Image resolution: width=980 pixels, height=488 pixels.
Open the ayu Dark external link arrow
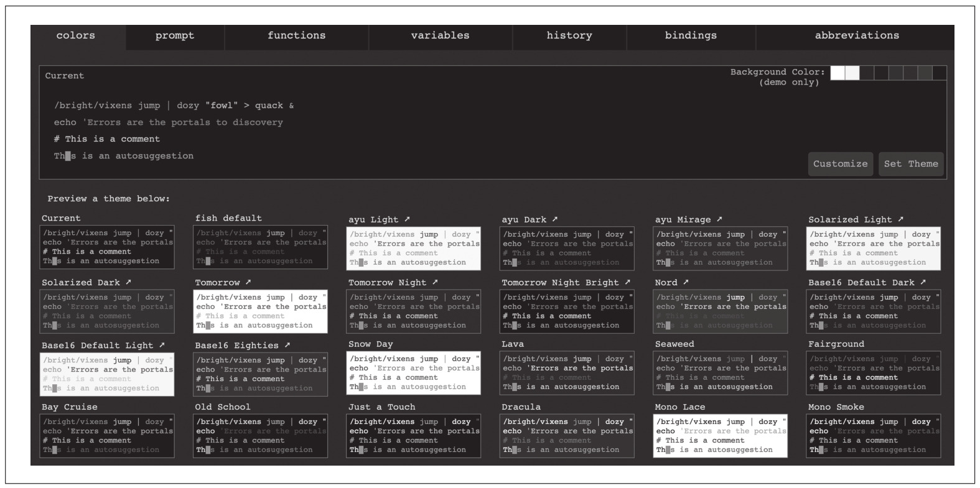[x=554, y=219]
